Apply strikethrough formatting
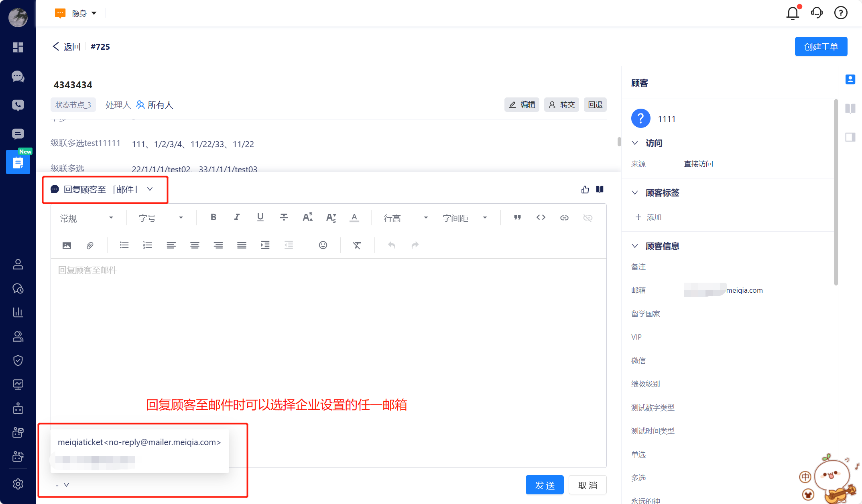 [284, 217]
